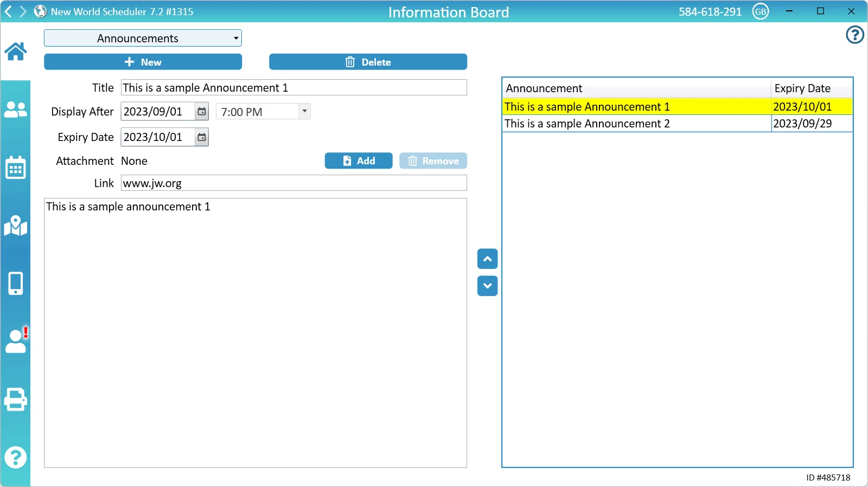Minimize the window
This screenshot has width=868, height=487.
tap(789, 11)
